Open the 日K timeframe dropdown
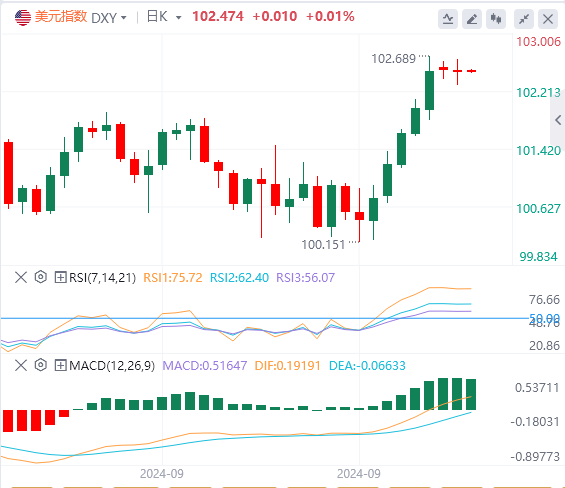The image size is (565, 488). click(164, 17)
